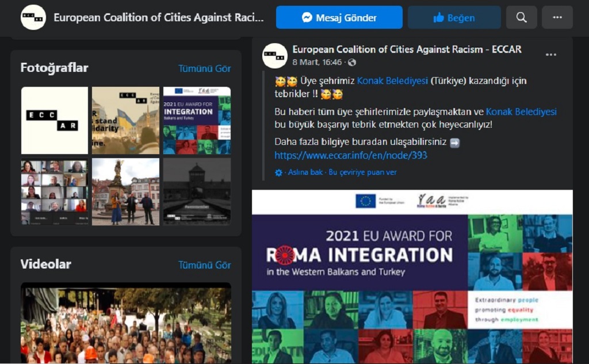Open the eccar.info/en/node/393 link
The height and width of the screenshot is (364, 589).
pyautogui.click(x=350, y=155)
